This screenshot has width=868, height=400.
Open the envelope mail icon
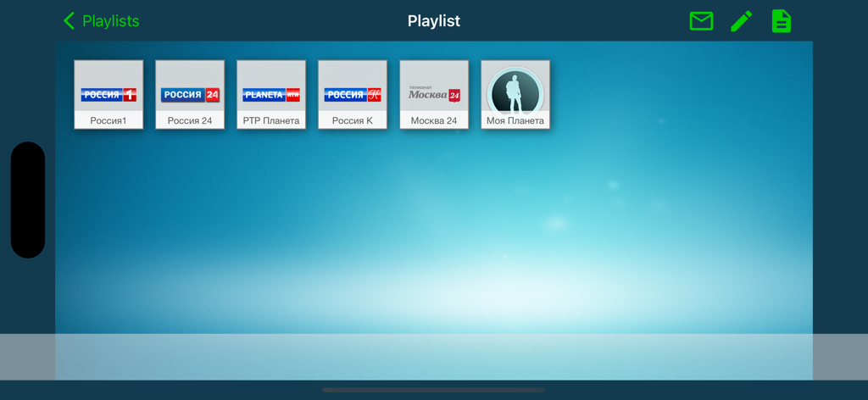click(701, 21)
